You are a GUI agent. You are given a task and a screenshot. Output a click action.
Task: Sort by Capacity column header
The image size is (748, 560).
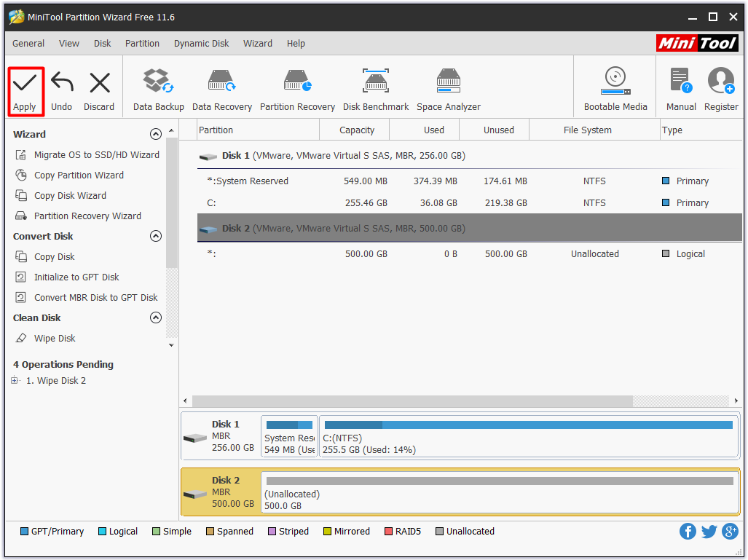coord(355,130)
